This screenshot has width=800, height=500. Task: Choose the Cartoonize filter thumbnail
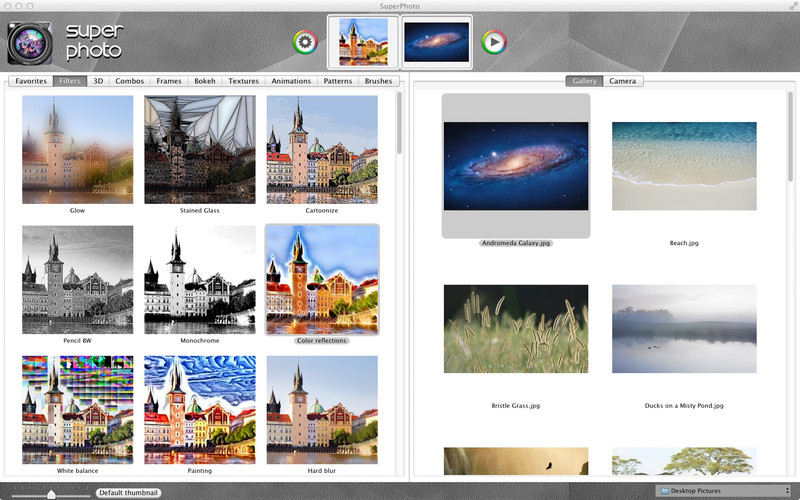pos(322,149)
